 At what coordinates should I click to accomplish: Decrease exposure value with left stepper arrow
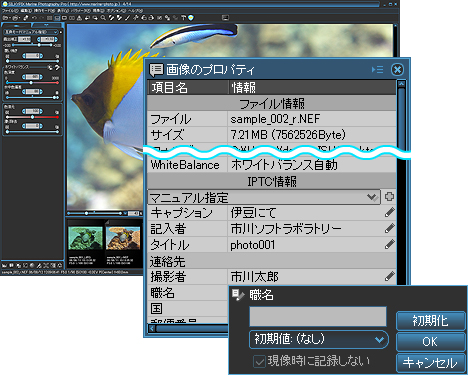pyautogui.click(x=39, y=39)
